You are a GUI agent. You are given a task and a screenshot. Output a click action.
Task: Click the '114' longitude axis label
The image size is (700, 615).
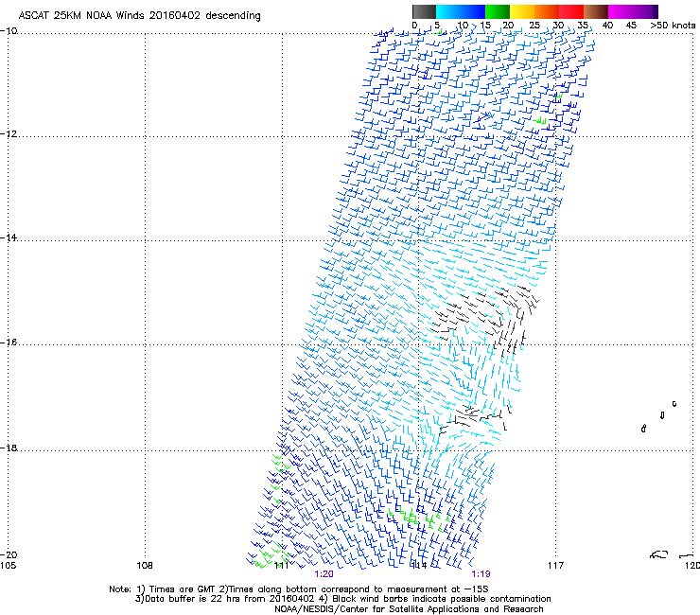pyautogui.click(x=419, y=566)
